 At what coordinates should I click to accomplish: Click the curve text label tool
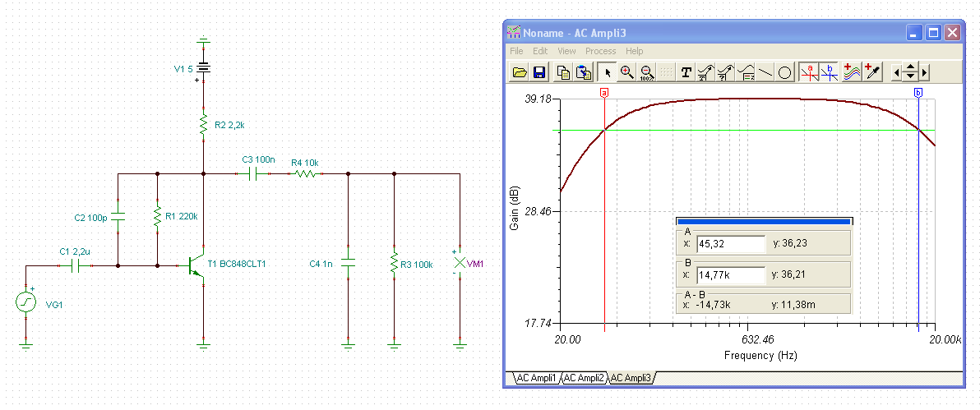click(x=706, y=73)
